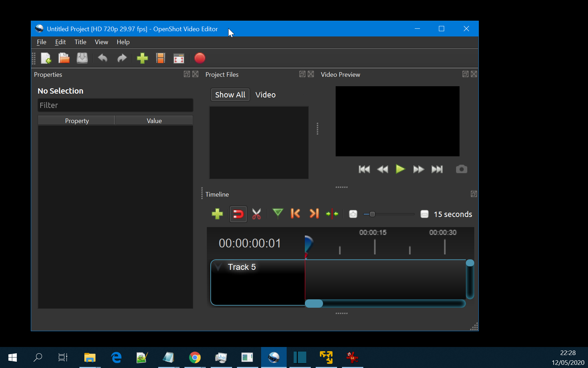
Task: Switch to the Video tab in Project Files
Action: click(x=265, y=95)
